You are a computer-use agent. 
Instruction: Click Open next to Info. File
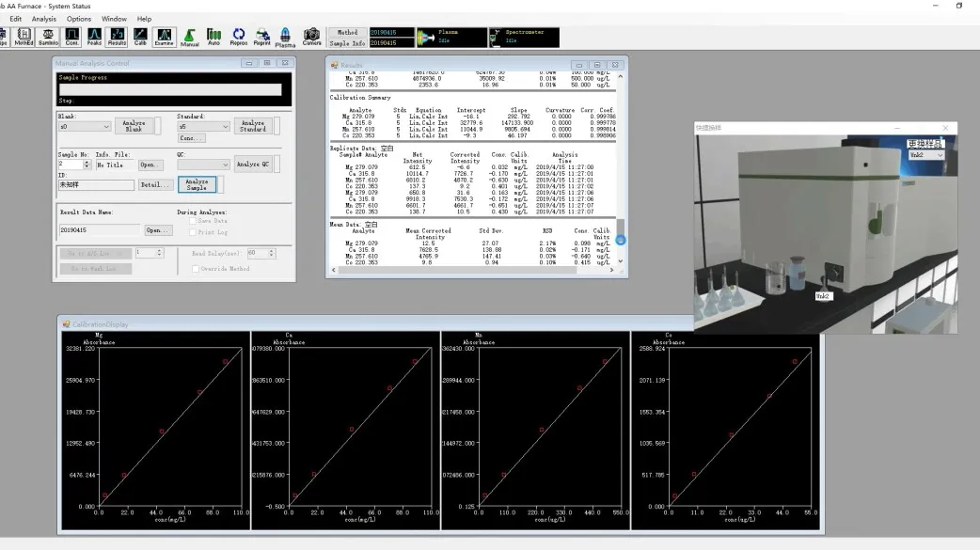[x=150, y=165]
